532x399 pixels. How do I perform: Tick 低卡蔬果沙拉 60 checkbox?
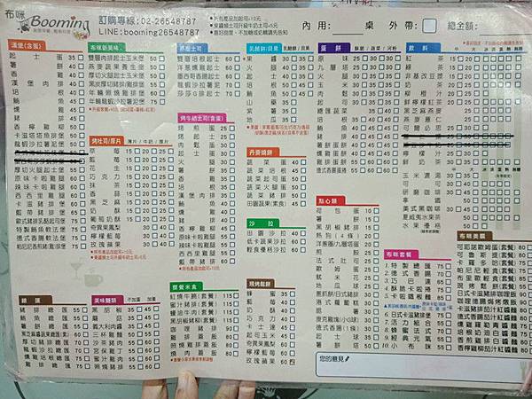point(303,241)
